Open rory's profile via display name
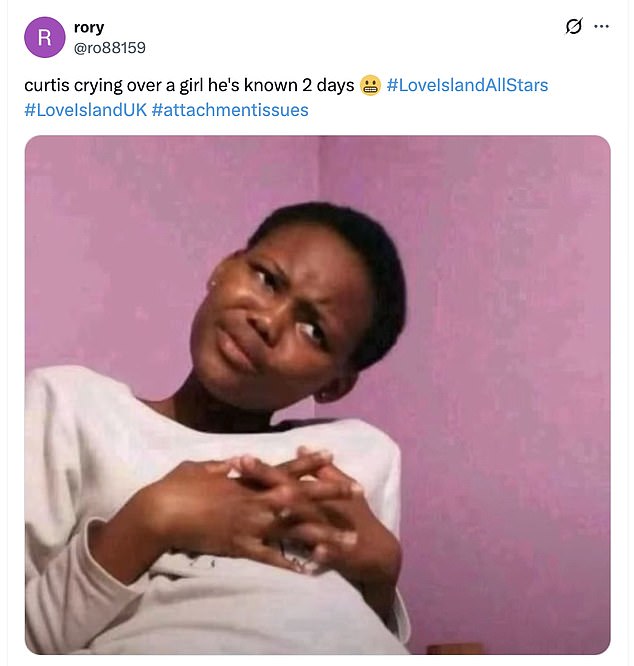 point(89,27)
